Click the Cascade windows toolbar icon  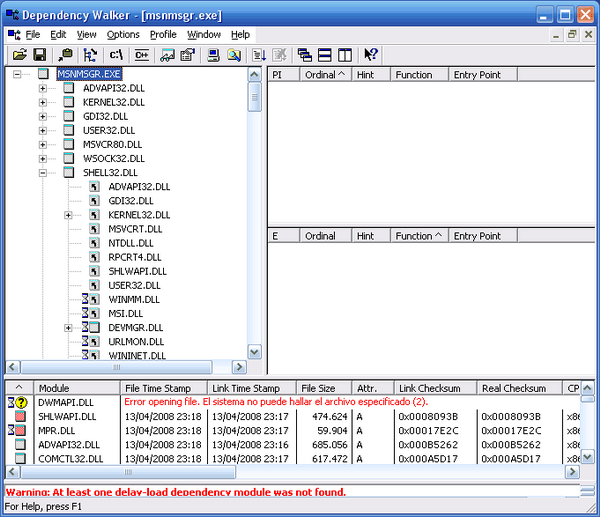tap(305, 55)
